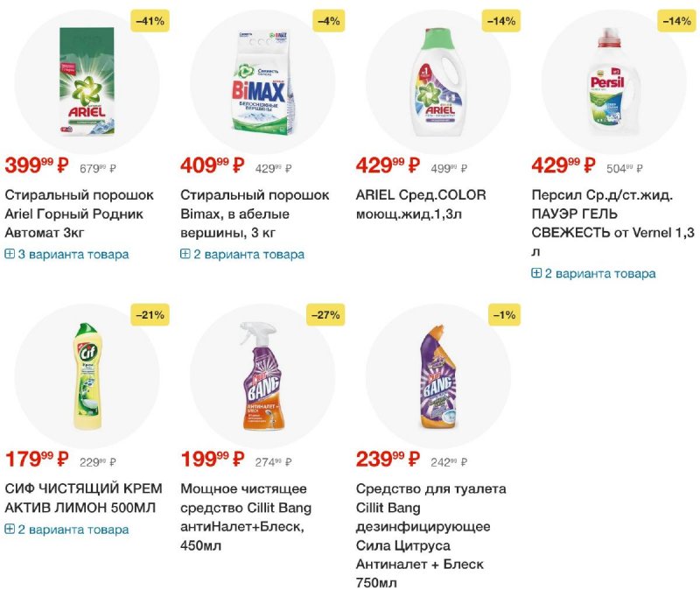The width and height of the screenshot is (700, 604).
Task: Open the BiMAX powder product image
Action: pyautogui.click(x=262, y=82)
